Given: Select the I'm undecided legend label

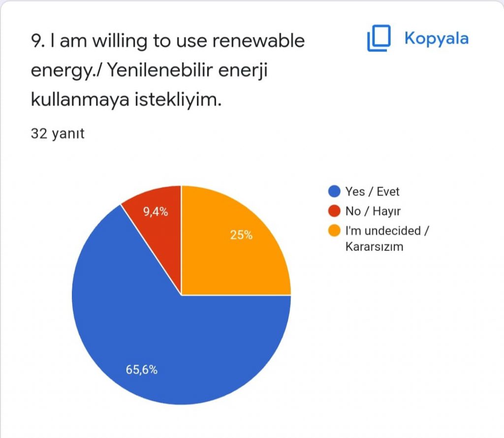Looking at the screenshot, I should click(388, 231).
